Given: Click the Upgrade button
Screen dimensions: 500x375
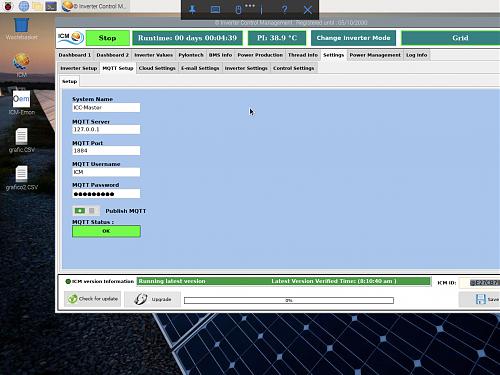Looking at the screenshot, I should coord(152,299).
